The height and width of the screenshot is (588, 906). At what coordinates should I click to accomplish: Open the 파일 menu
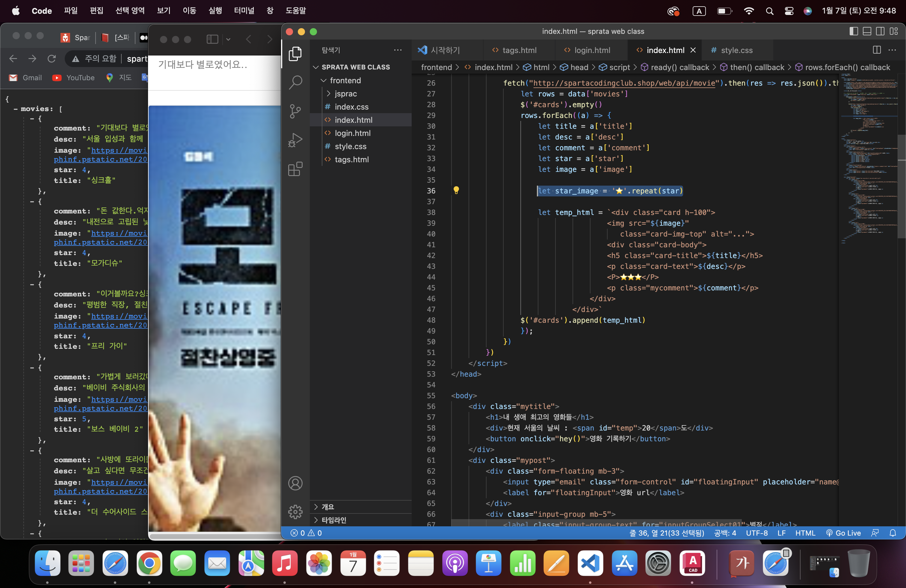pyautogui.click(x=71, y=11)
